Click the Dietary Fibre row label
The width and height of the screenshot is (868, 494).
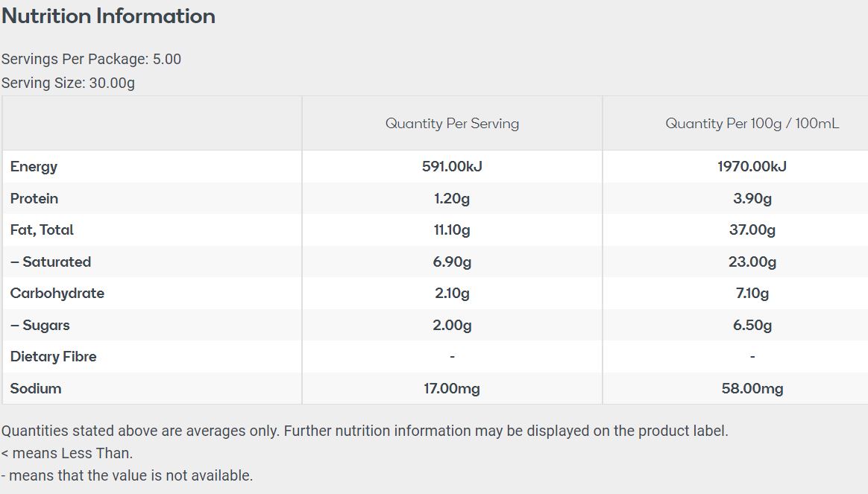pos(54,357)
